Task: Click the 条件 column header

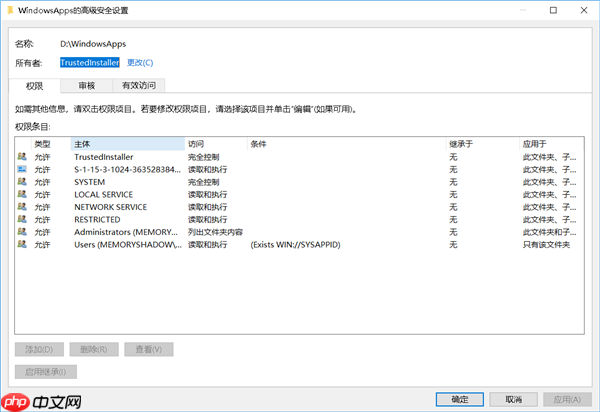Action: (x=347, y=144)
